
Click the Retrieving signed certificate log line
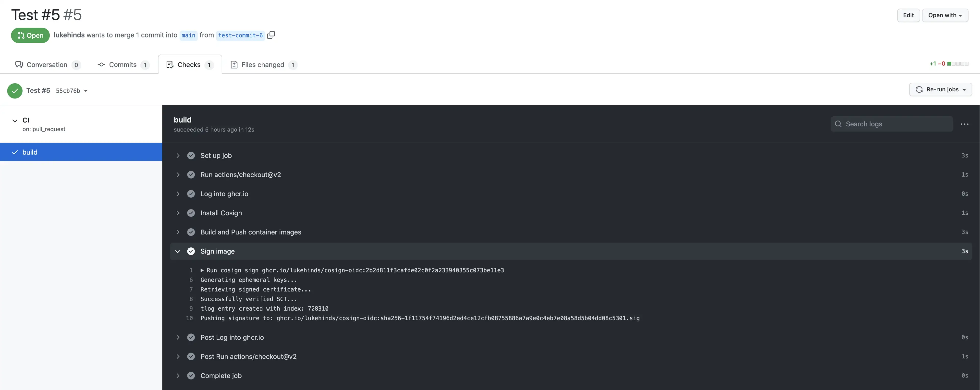pos(255,290)
